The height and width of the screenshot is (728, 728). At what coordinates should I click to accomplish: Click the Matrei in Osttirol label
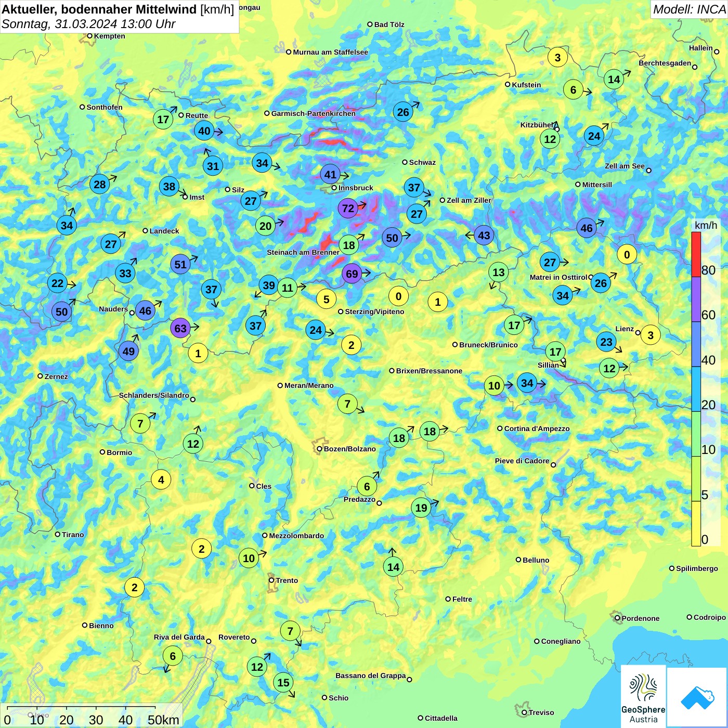(558, 277)
